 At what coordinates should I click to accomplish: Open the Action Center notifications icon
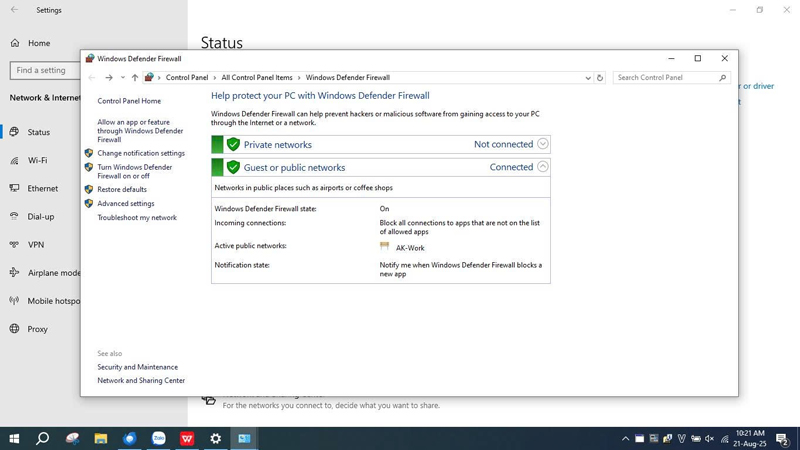point(783,438)
